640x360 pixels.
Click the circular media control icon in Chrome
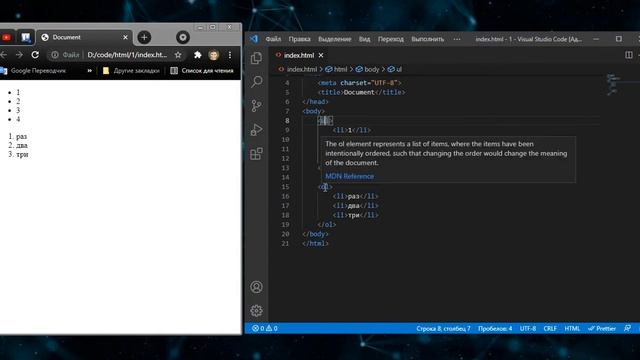[x=183, y=37]
